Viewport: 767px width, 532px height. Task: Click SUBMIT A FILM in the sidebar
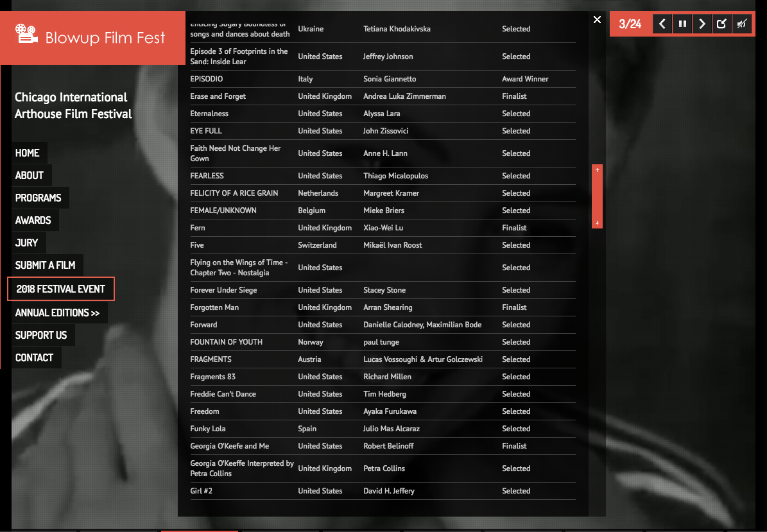click(x=46, y=265)
